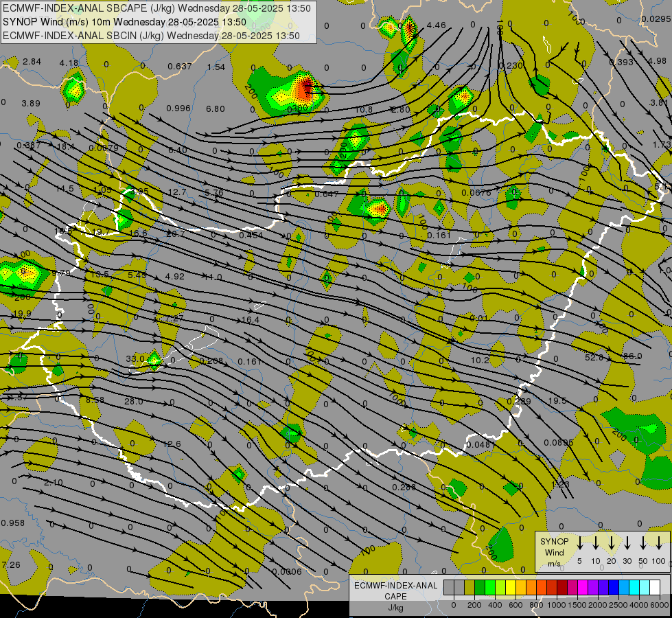
Task: Select the dark green swatch above 200
Action: coord(480,588)
